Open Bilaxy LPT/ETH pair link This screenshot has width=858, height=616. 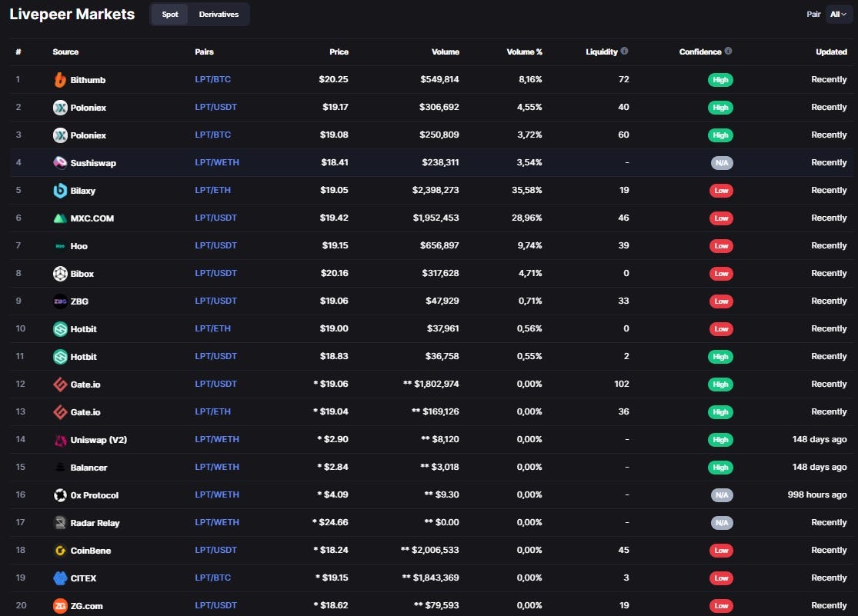(x=213, y=191)
